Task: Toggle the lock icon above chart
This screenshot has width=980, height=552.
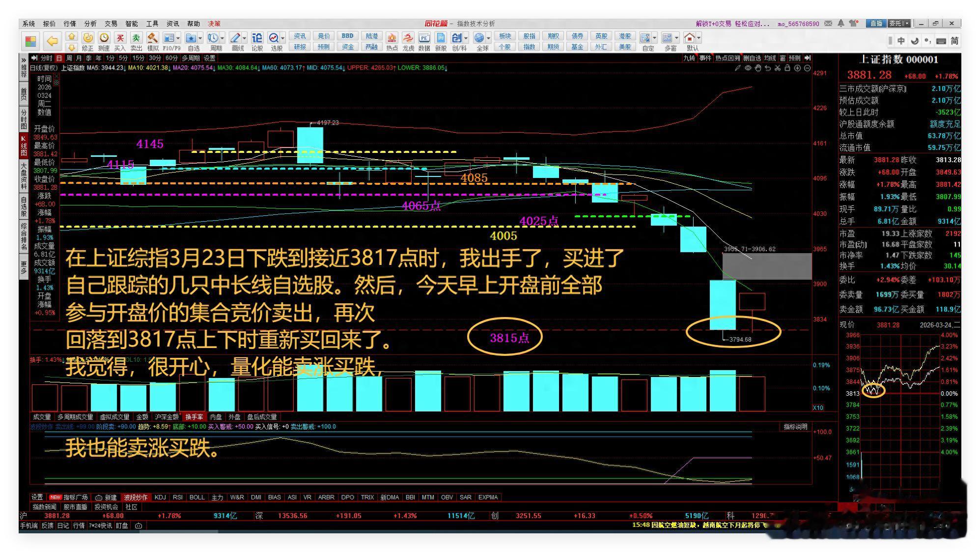Action: (787, 68)
